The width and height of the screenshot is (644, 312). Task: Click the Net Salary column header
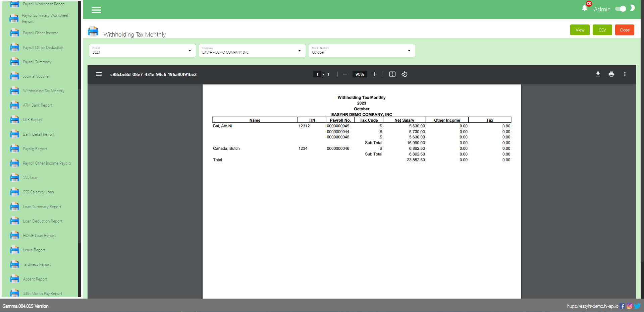tap(404, 120)
